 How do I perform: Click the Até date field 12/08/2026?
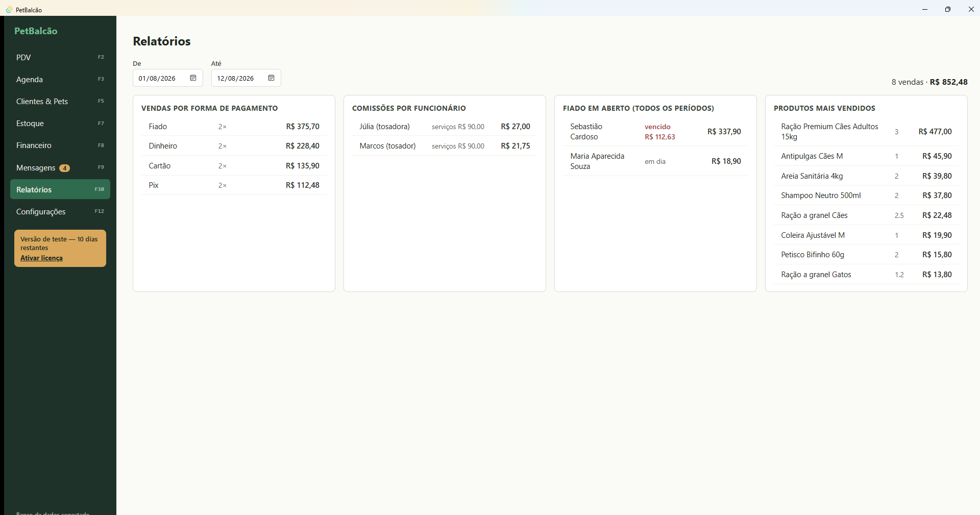point(246,78)
